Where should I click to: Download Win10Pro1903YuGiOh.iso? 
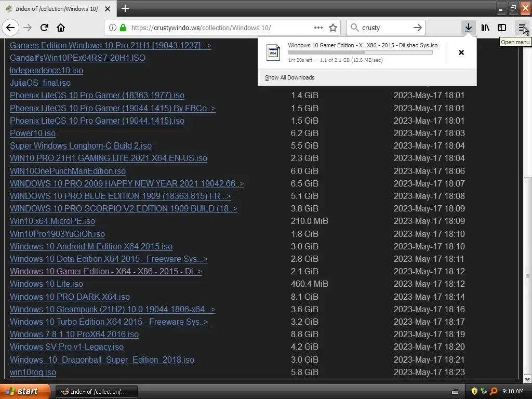[57, 234]
